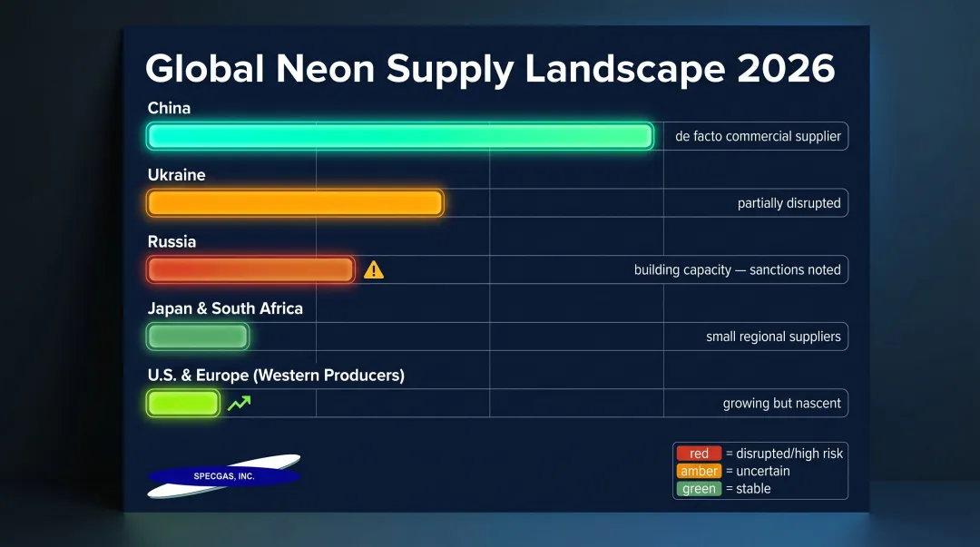Select the small Japan & South Africa bar
This screenshot has width=980, height=547.
pyautogui.click(x=197, y=336)
